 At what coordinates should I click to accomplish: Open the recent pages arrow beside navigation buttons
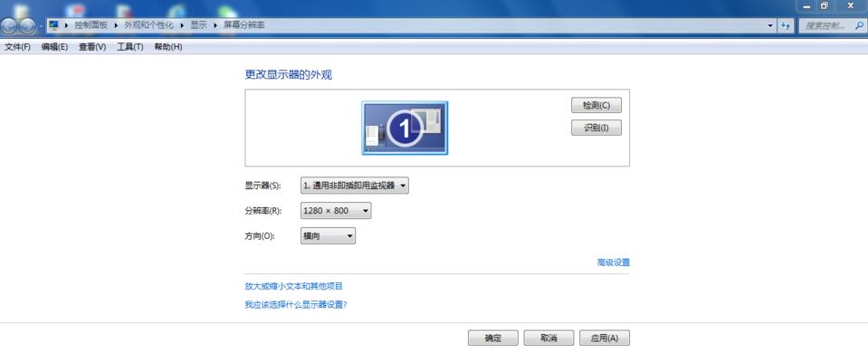[41, 26]
